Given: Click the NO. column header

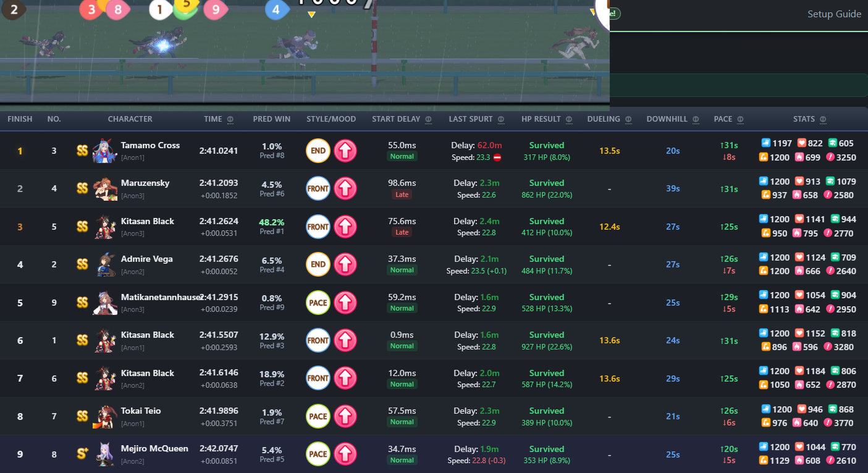Looking at the screenshot, I should 54,119.
